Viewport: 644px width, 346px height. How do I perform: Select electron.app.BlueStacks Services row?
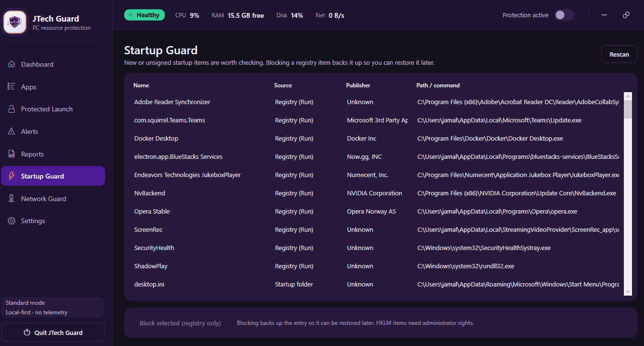click(376, 157)
